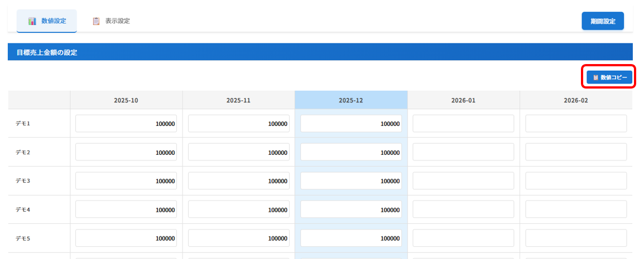Click the 期間設定 button

point(602,21)
